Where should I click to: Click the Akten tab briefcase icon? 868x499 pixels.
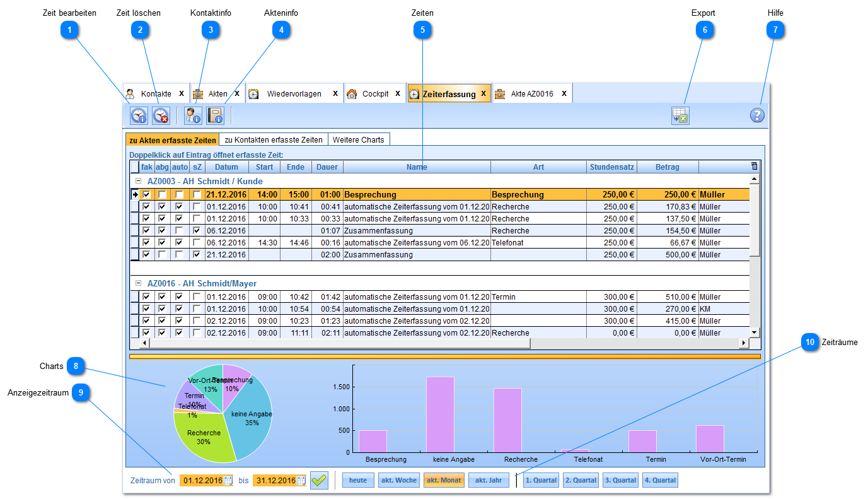198,93
